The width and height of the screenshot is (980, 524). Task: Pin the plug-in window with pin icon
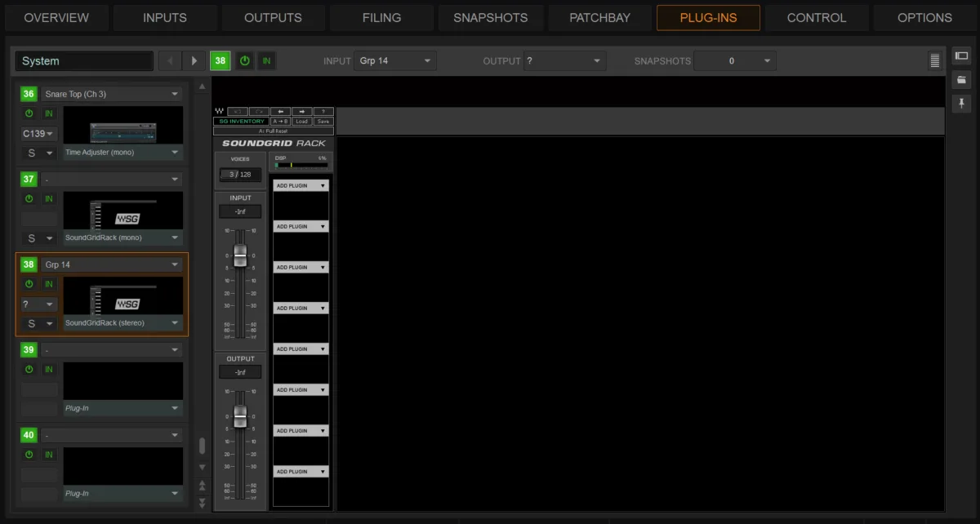coord(960,103)
